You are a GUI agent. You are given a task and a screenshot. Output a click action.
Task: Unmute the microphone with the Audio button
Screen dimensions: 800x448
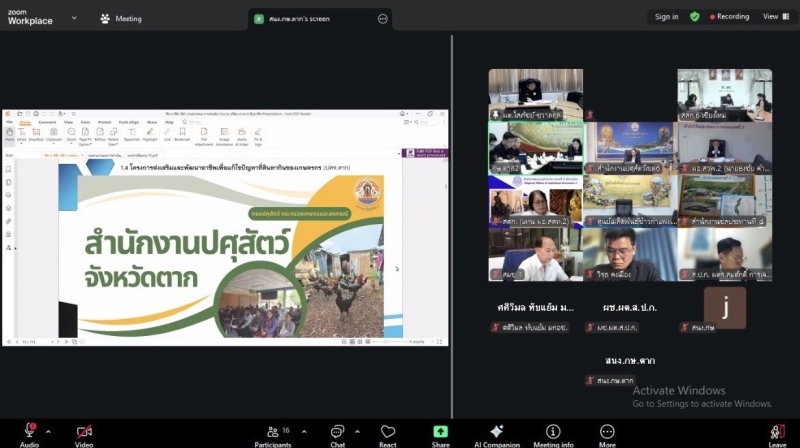pyautogui.click(x=29, y=432)
